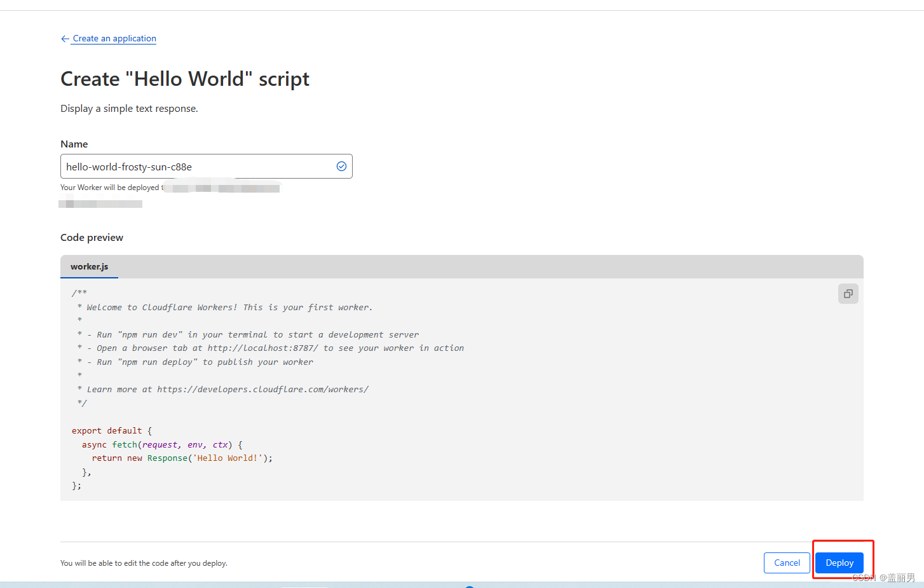Image resolution: width=924 pixels, height=588 pixels.
Task: Deploy the Hello World worker
Action: pyautogui.click(x=839, y=563)
